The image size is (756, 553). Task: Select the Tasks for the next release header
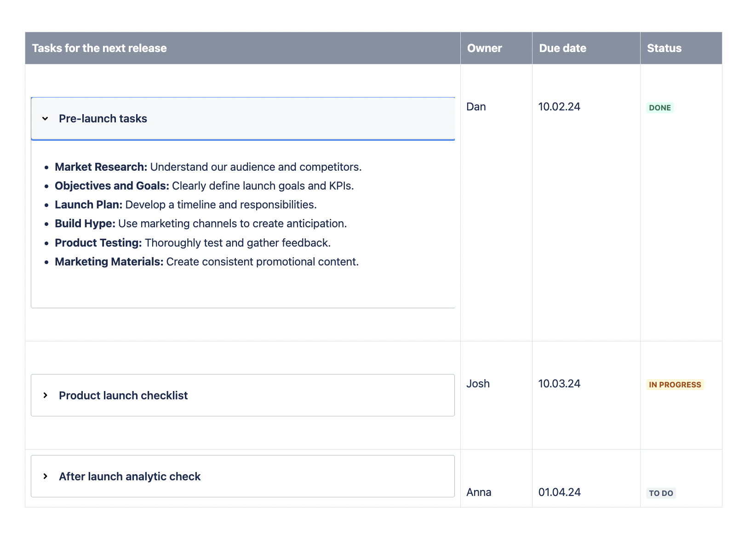coord(99,48)
